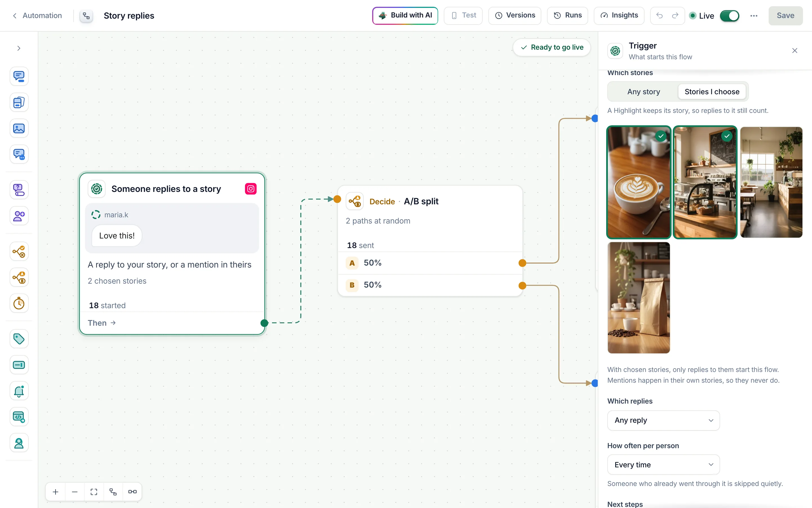
Task: Add a condition branch block from the sidebar
Action: click(x=19, y=251)
